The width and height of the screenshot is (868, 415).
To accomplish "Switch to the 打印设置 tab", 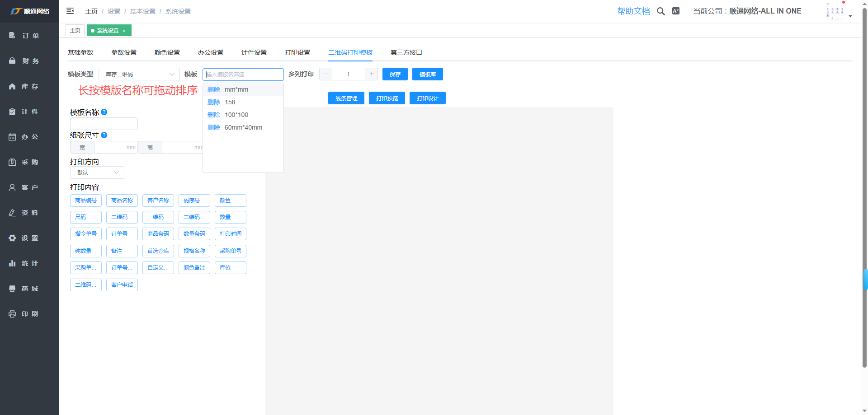I will click(297, 52).
